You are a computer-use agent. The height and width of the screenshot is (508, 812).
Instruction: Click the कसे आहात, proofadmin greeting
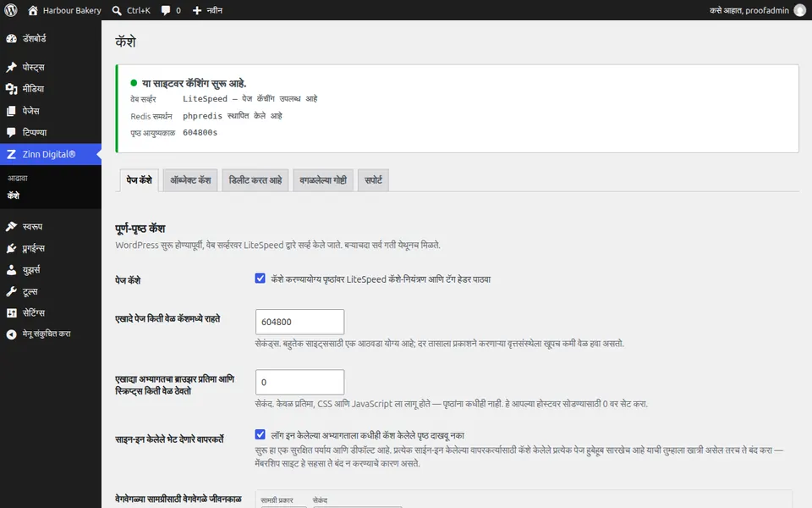click(749, 10)
